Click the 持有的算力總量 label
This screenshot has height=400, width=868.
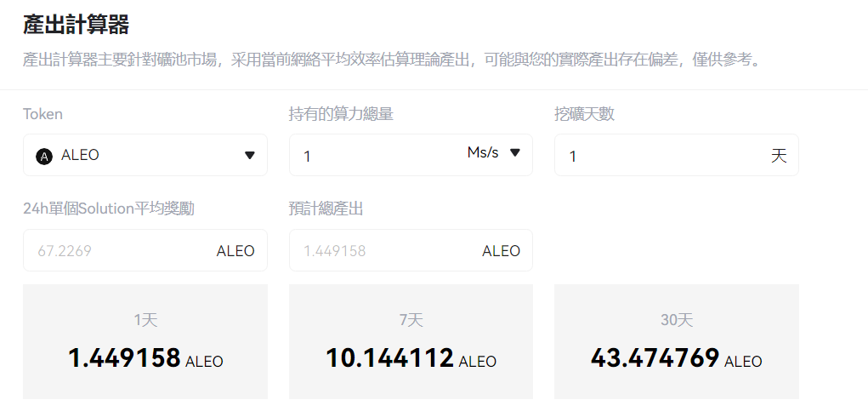point(341,114)
